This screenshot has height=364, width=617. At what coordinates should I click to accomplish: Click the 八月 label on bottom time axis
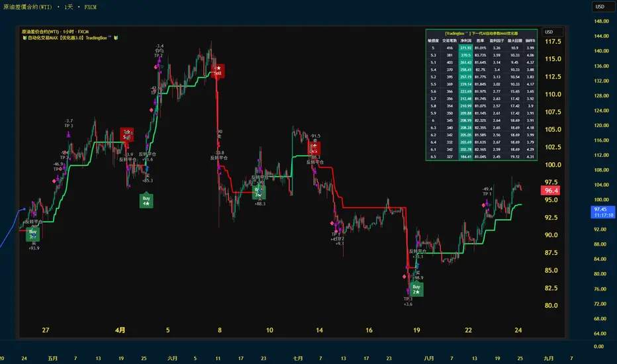point(429,359)
